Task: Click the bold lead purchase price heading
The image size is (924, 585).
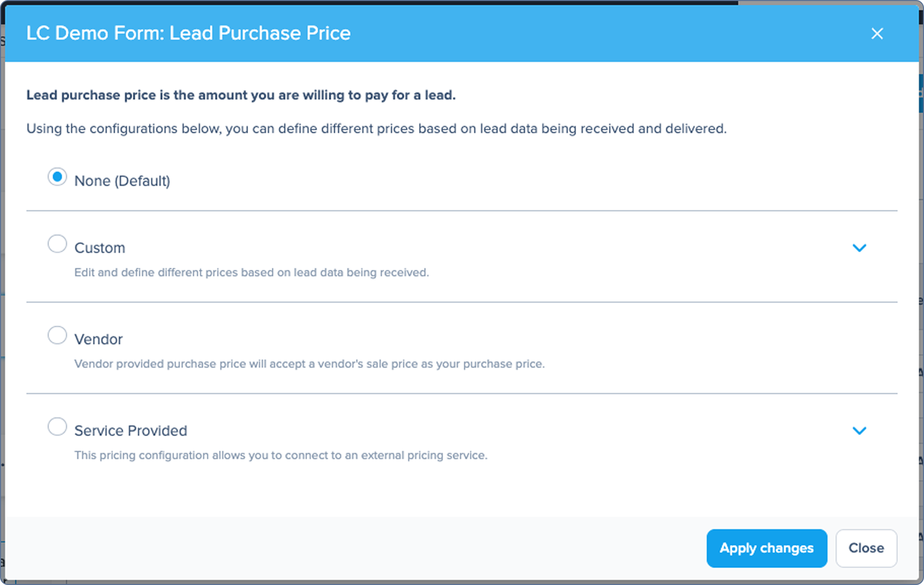Action: click(x=241, y=95)
